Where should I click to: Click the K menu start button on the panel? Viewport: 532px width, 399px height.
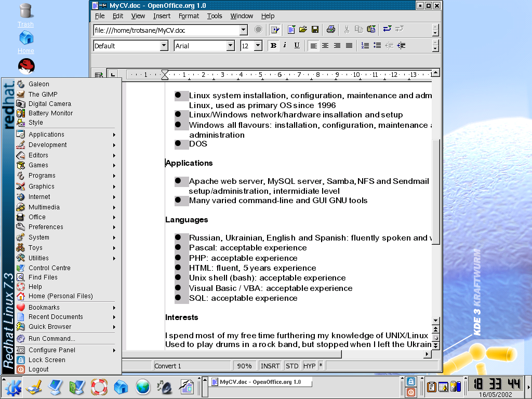pyautogui.click(x=12, y=387)
